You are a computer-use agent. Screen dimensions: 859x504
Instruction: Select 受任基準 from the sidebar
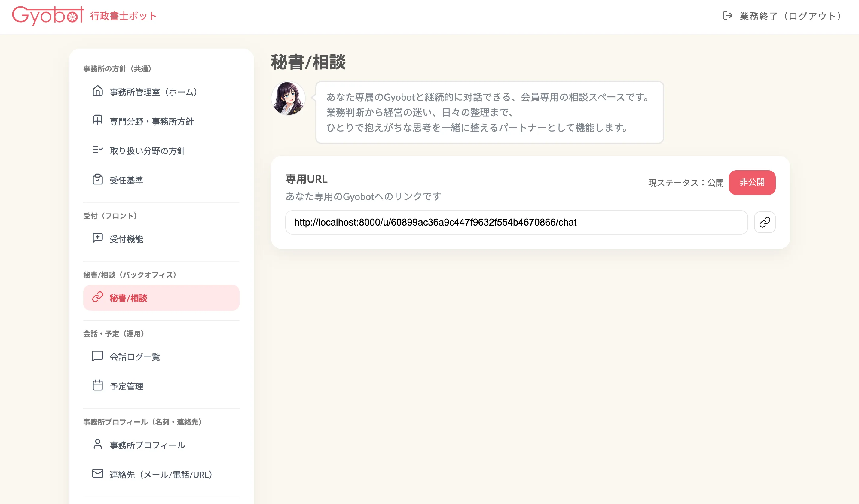click(x=127, y=180)
